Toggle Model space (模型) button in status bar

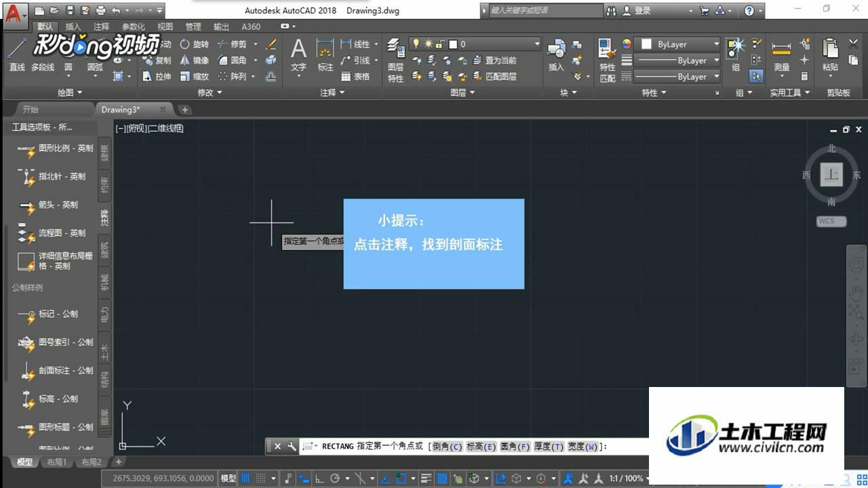(x=228, y=479)
